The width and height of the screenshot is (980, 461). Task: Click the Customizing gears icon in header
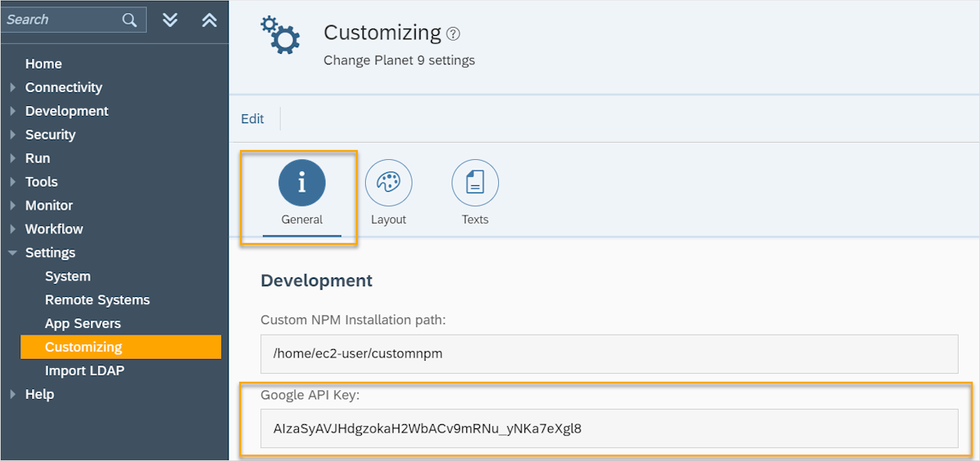(280, 36)
